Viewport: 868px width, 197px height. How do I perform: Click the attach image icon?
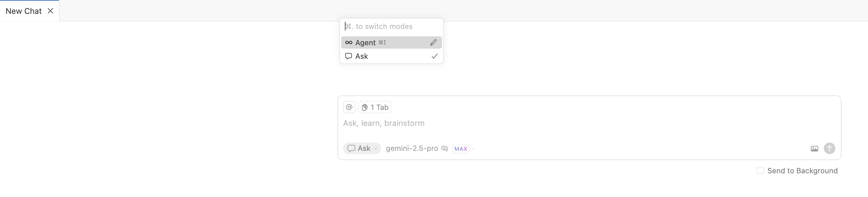click(x=814, y=148)
